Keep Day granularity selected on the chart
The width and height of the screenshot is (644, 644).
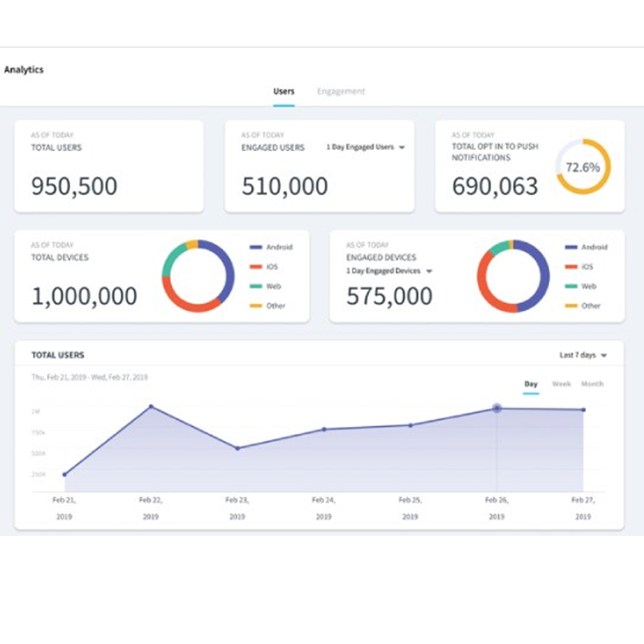click(x=530, y=384)
